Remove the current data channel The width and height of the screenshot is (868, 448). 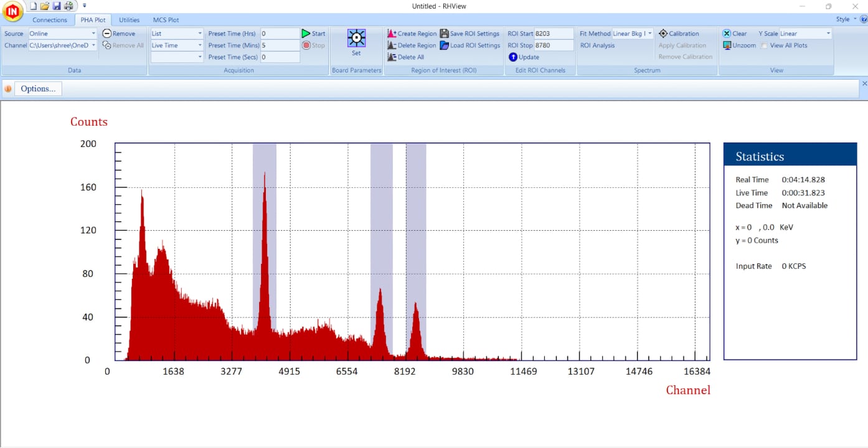(x=119, y=34)
